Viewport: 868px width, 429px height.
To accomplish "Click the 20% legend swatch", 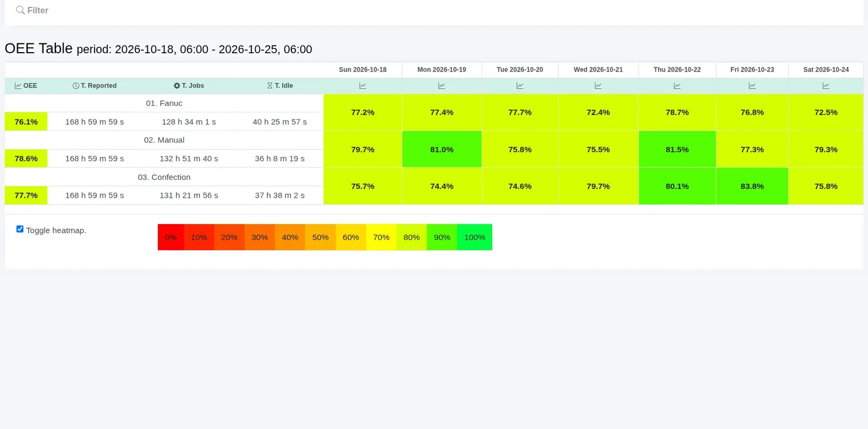I will [x=229, y=237].
